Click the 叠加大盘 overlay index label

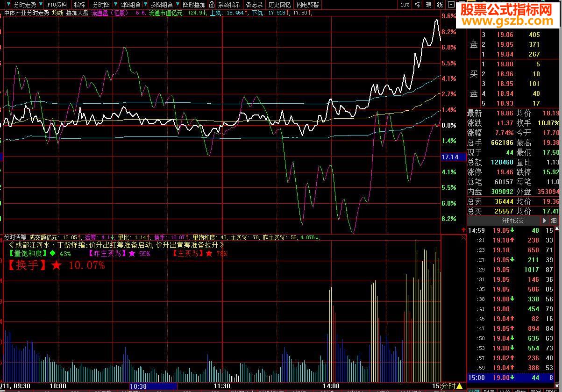point(77,13)
